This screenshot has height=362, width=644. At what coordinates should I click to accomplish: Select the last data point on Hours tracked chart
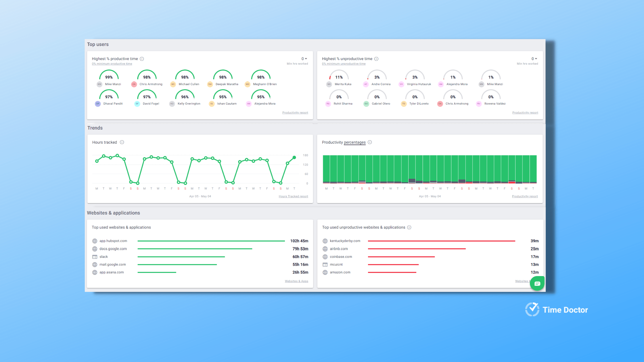294,157
